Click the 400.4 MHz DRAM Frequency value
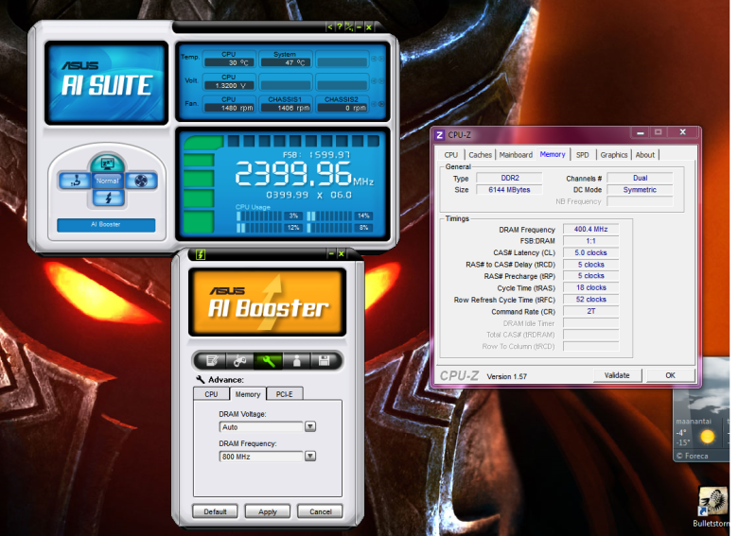Screen dimensions: 756x536 pos(590,229)
